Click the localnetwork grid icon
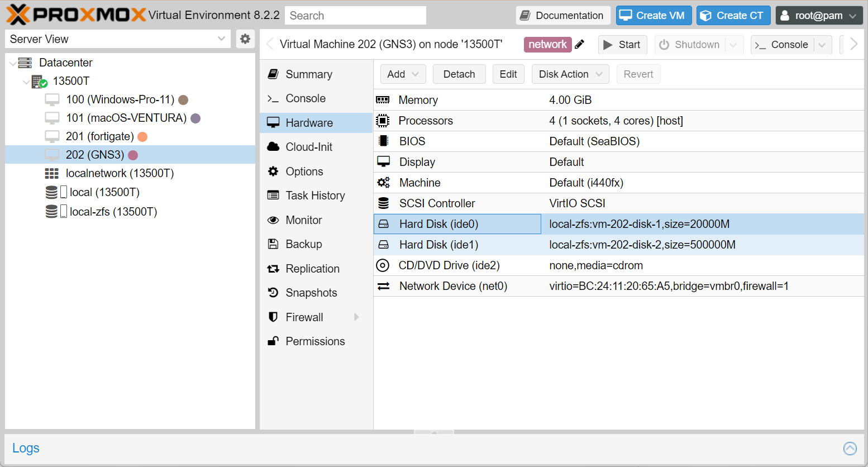 pyautogui.click(x=51, y=174)
